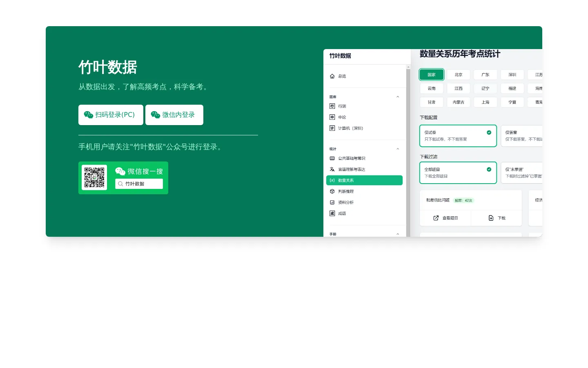This screenshot has height=368, width=588.
Task: Click the 竹叶数据 WeChat search box
Action: 139,184
